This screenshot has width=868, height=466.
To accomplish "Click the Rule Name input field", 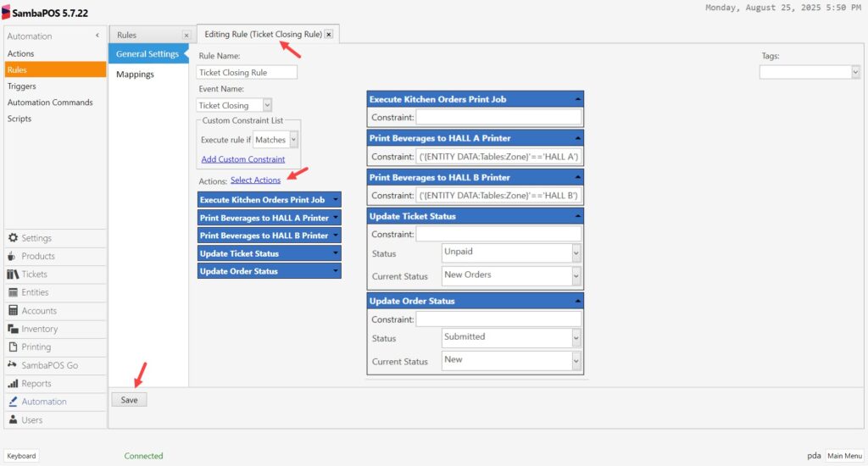I will (x=247, y=72).
